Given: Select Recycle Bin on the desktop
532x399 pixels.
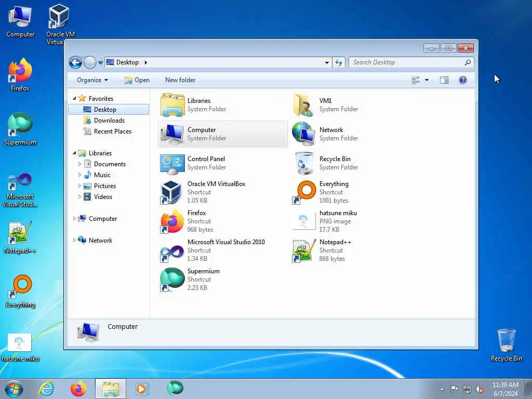Looking at the screenshot, I should click(506, 345).
